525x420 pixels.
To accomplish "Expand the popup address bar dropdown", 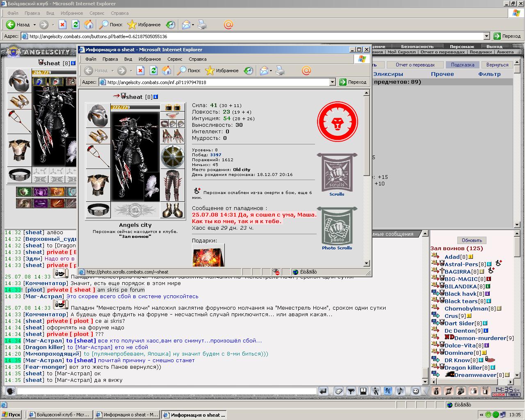I will coord(333,82).
